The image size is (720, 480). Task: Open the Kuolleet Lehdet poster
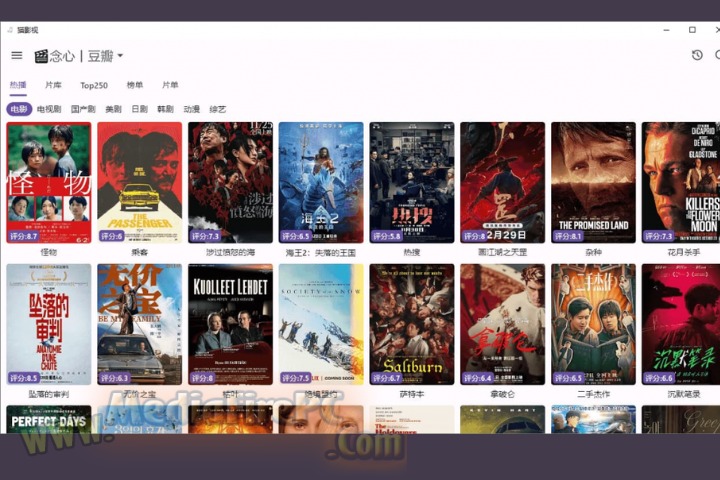[231, 324]
